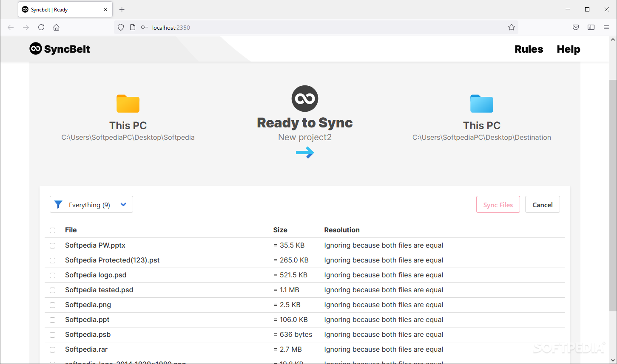Screen dimensions: 617x364
Task: Click the shield tracking protection icon
Action: [121, 27]
